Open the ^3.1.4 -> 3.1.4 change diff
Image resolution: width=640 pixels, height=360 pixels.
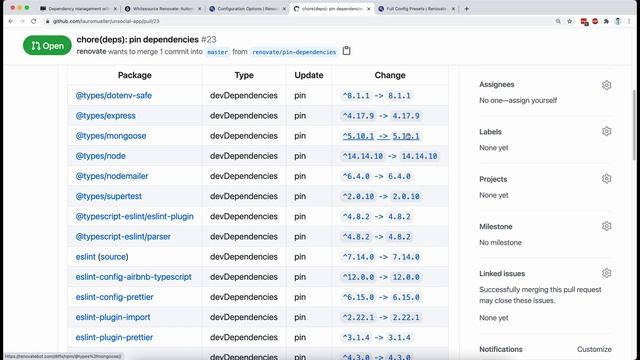pos(376,337)
